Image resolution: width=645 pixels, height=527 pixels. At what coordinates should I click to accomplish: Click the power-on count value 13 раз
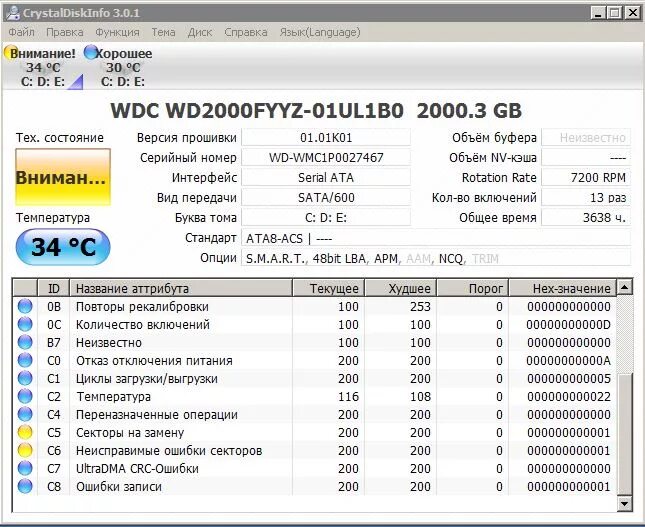click(586, 197)
